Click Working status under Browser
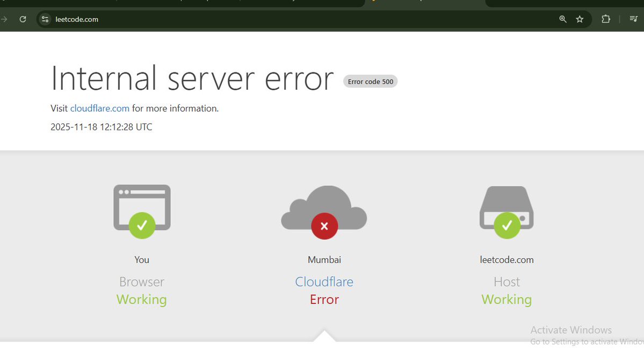 (142, 300)
